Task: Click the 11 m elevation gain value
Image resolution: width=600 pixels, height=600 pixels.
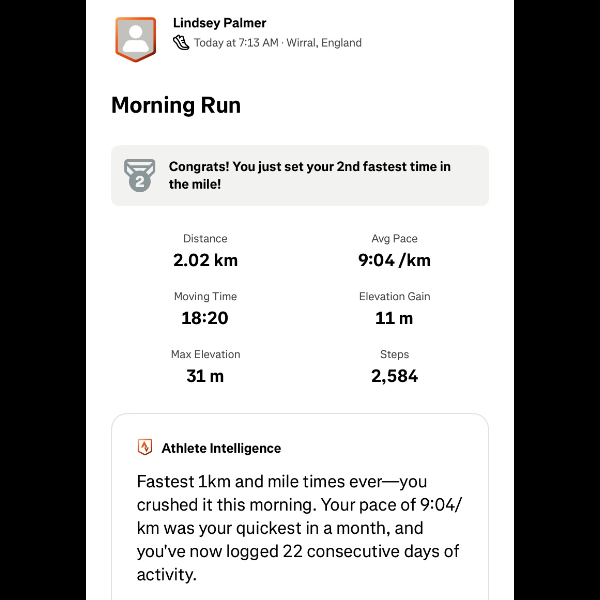Action: click(394, 318)
